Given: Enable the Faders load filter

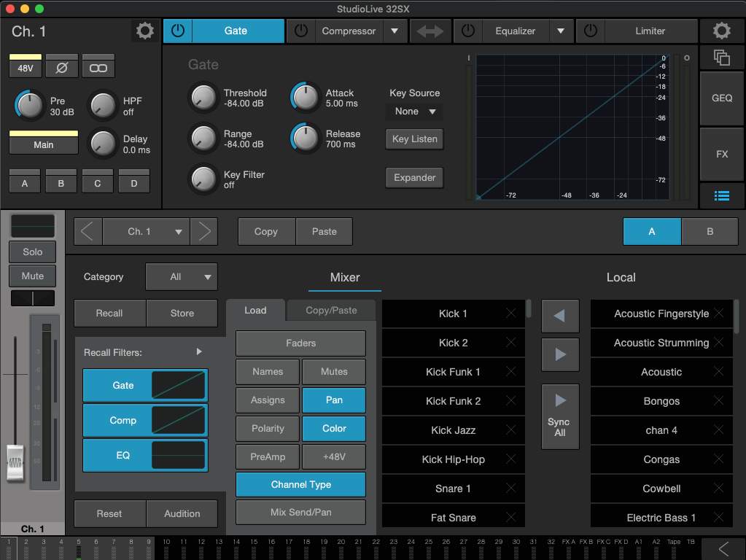Looking at the screenshot, I should pyautogui.click(x=300, y=343).
